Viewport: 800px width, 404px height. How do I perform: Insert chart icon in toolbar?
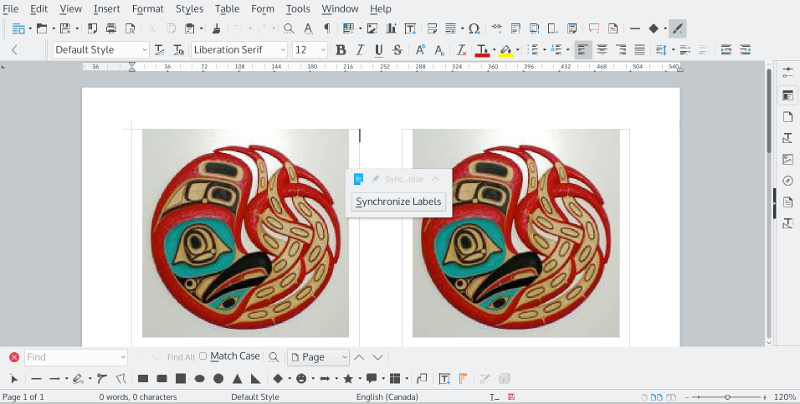coord(391,29)
